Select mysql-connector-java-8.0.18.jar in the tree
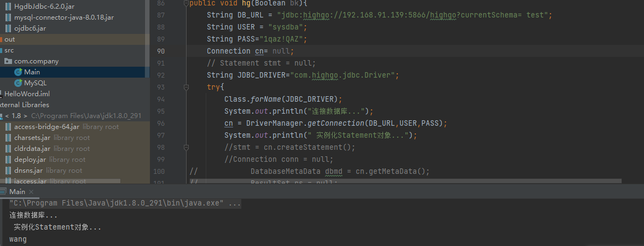 63,17
